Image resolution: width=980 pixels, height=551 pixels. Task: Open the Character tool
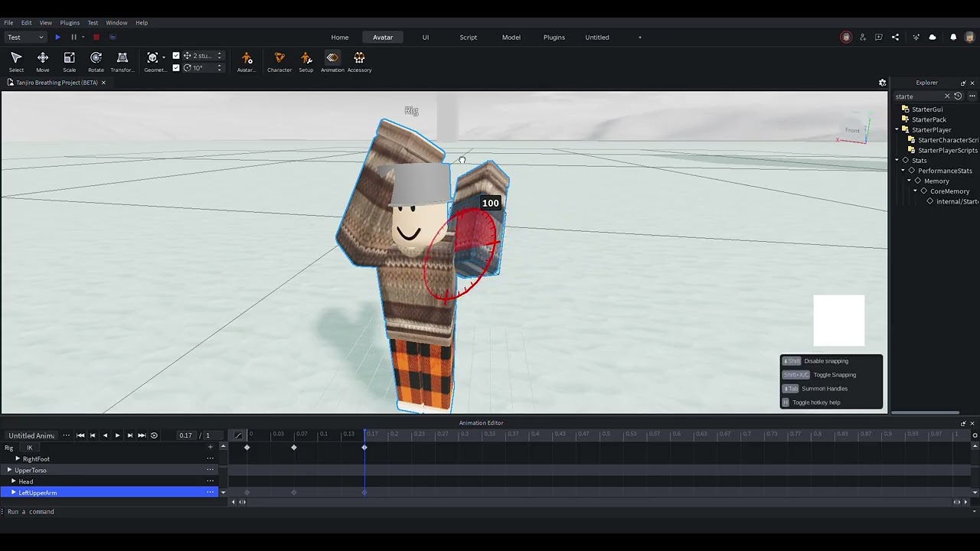tap(279, 62)
